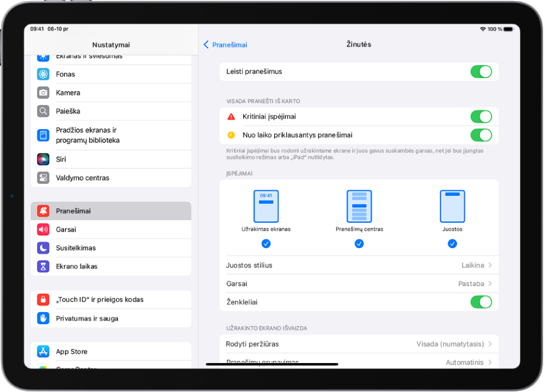Toggle Nuo laiko priklausantys pranešimai switch
Screen dimensions: 544x392
(x=481, y=135)
